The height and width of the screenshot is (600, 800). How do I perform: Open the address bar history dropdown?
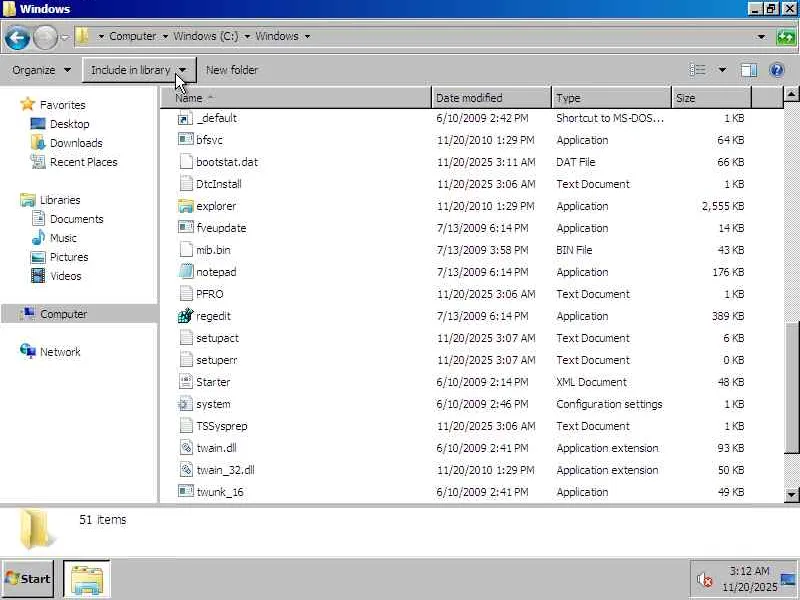[x=761, y=37]
